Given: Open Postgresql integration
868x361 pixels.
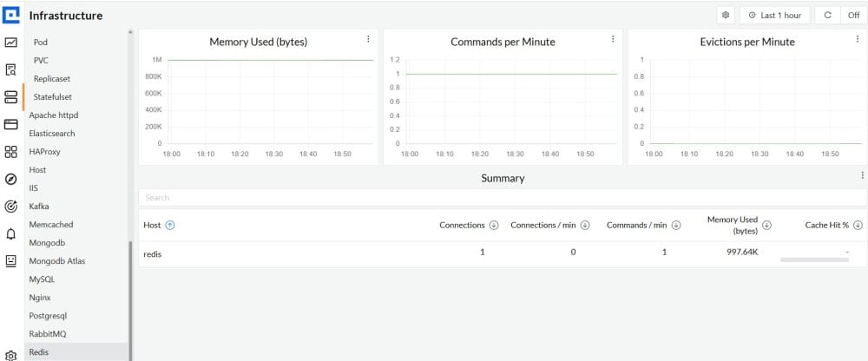Looking at the screenshot, I should coord(48,316).
